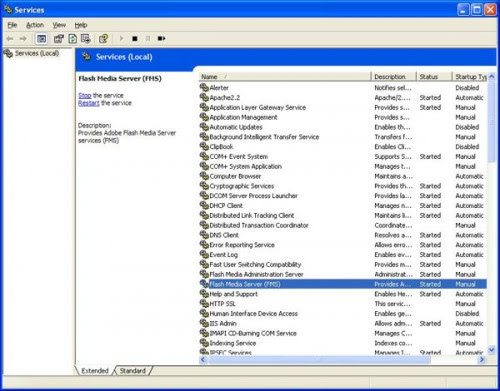Select COM+ System Application service

coord(246,166)
